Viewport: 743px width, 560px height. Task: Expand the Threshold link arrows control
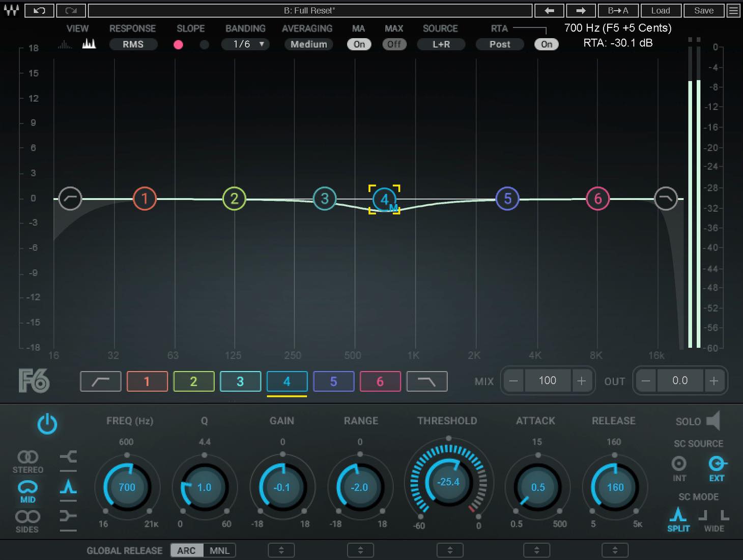(x=450, y=550)
